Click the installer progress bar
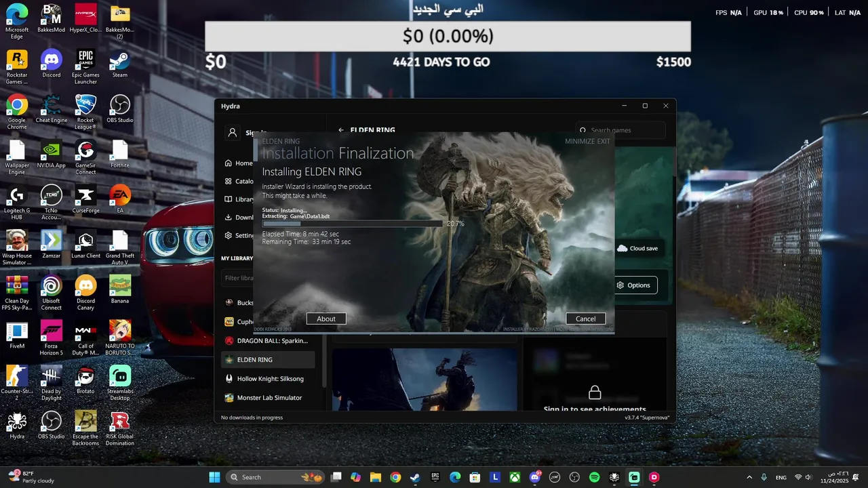Viewport: 868px width, 488px height. coord(353,223)
